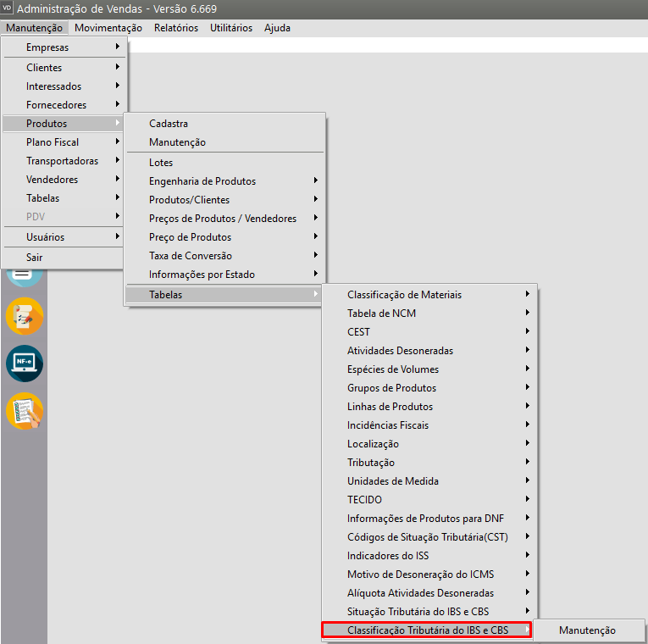Choose Cadastra under Produtos
Image resolution: width=648 pixels, height=644 pixels.
point(169,124)
